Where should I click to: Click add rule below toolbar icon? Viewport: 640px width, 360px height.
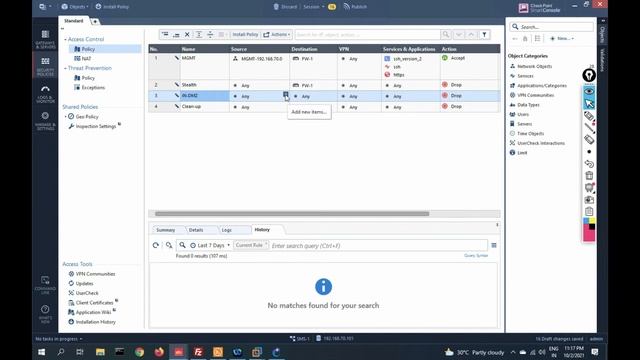coord(176,35)
